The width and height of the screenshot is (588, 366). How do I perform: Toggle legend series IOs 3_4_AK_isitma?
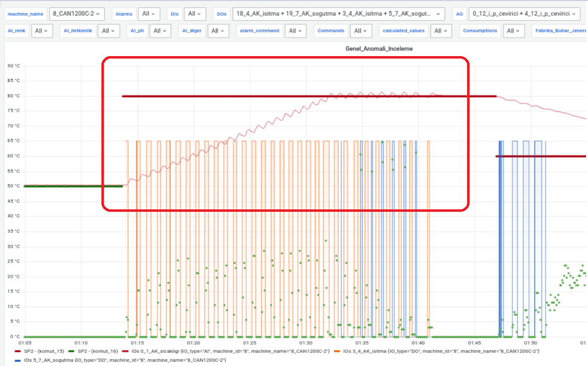click(x=441, y=351)
